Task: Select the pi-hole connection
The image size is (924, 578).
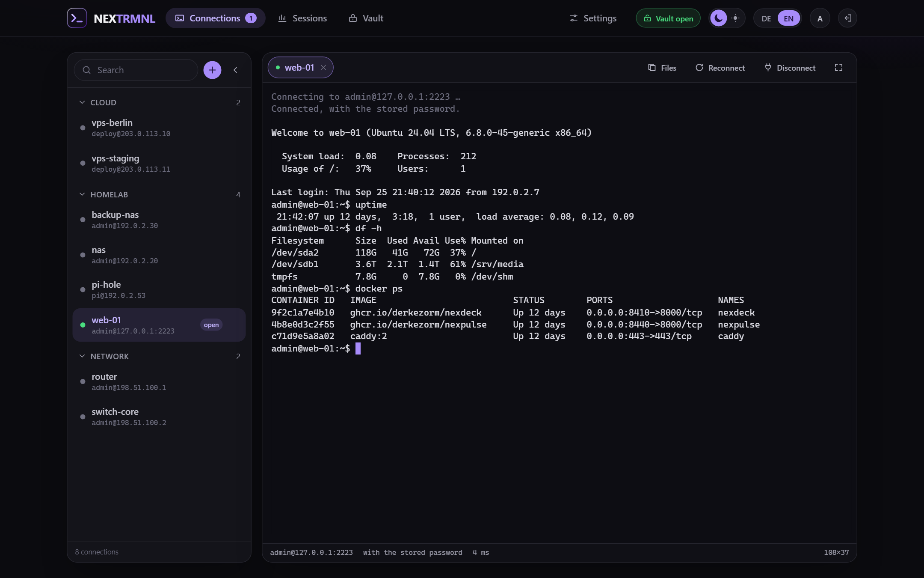Action: click(x=159, y=289)
